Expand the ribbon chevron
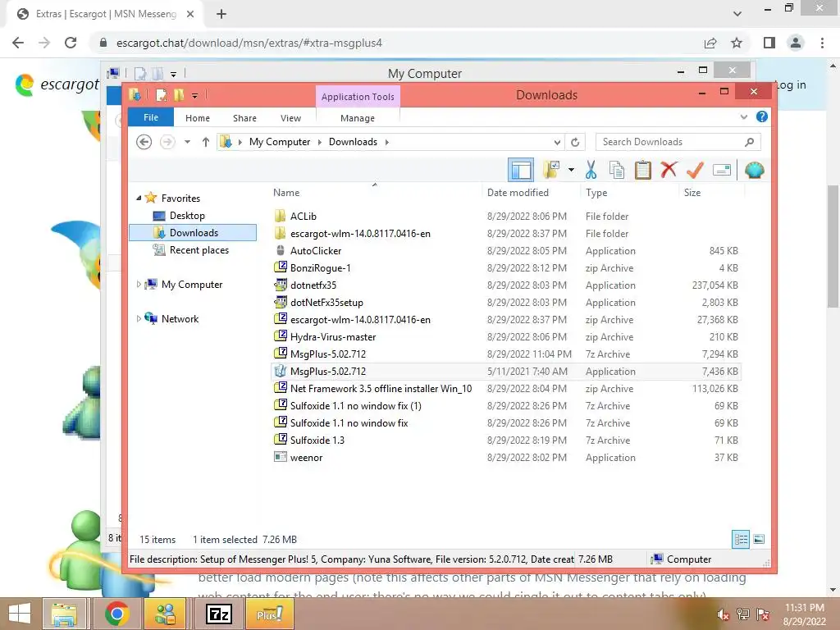This screenshot has height=630, width=840. tap(743, 116)
